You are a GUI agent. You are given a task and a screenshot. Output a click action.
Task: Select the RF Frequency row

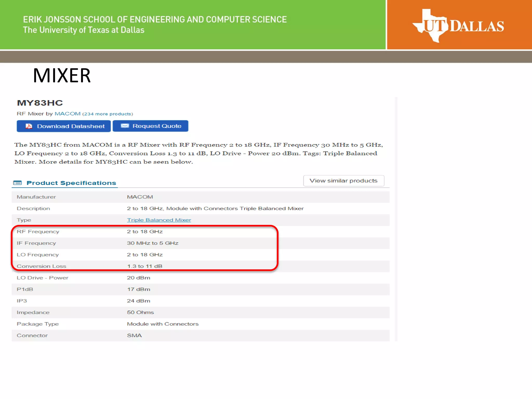38,232
